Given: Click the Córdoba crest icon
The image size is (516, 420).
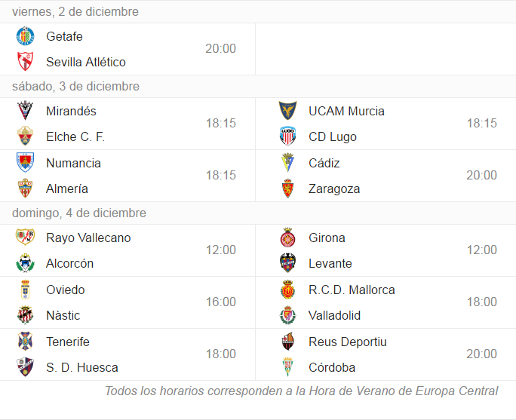Looking at the screenshot, I should [287, 366].
